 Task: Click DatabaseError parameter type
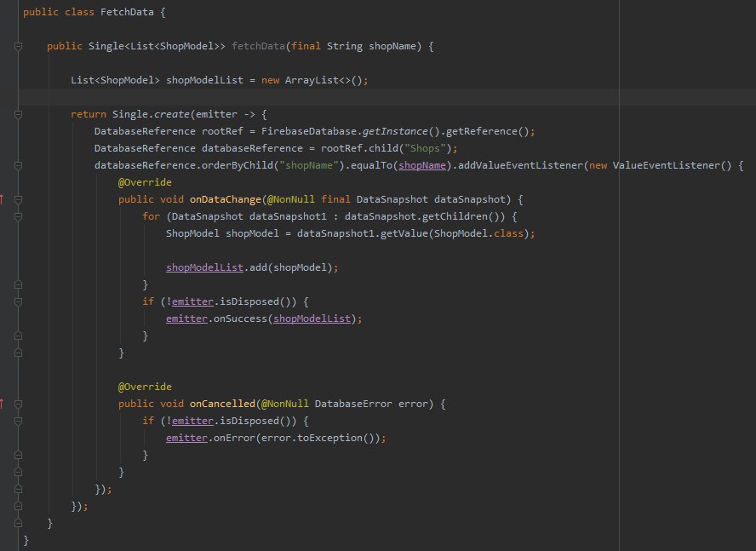point(353,404)
